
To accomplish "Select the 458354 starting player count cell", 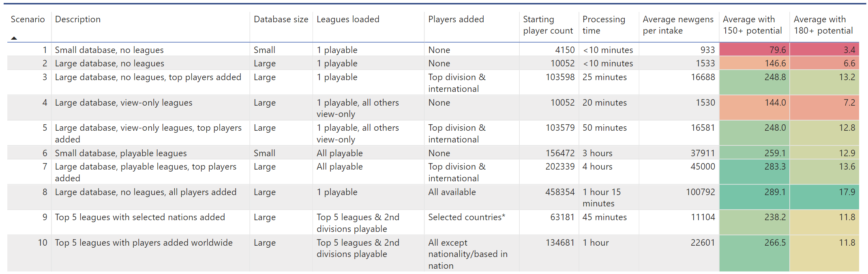I will tap(559, 192).
